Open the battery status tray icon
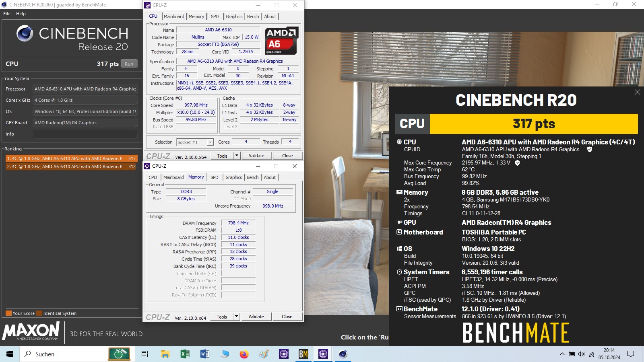 click(572, 354)
